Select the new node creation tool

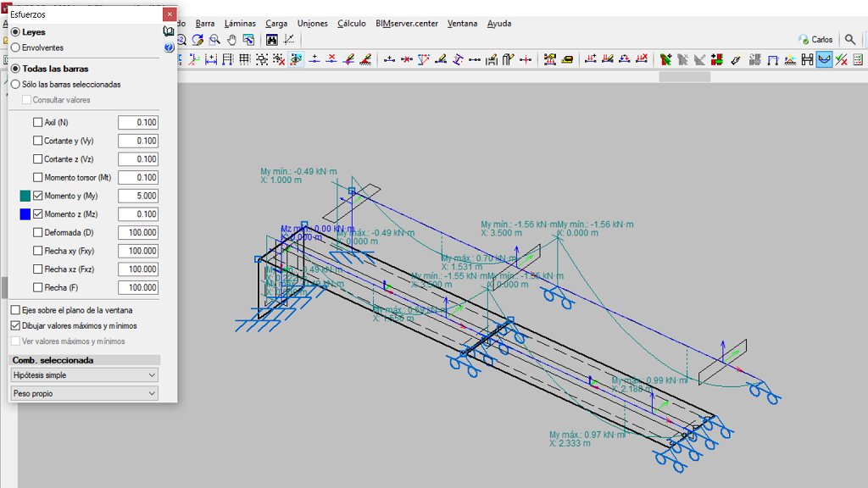(x=314, y=58)
